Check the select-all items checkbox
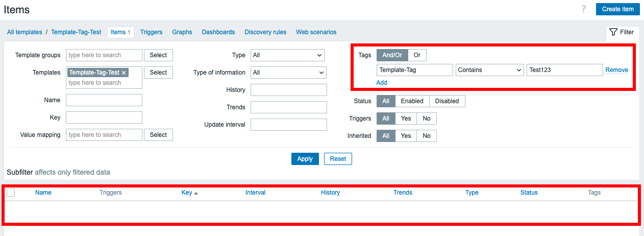This screenshot has width=644, height=236. click(11, 193)
